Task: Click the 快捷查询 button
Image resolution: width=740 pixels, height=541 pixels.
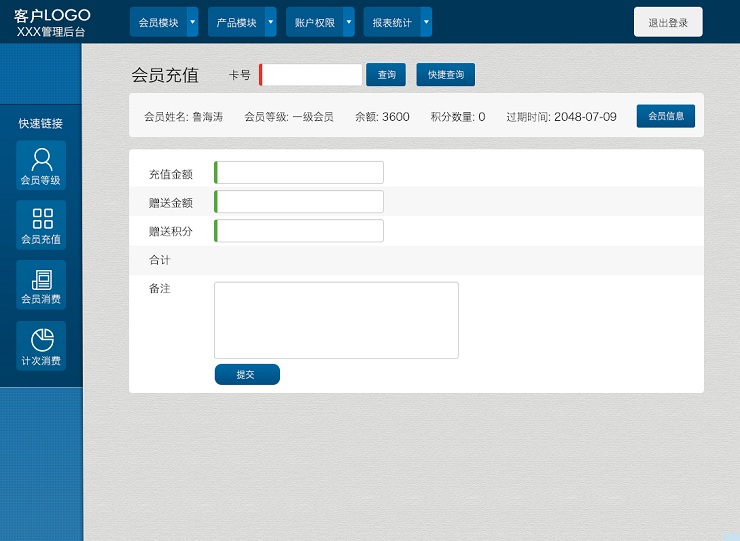Action: [446, 75]
